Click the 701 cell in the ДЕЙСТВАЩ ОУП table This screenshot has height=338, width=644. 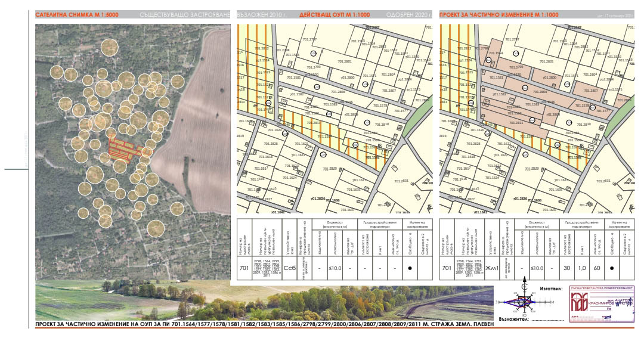[244, 268]
